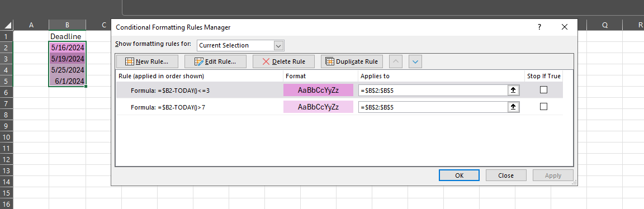Select cell B2 with 5/16/2024
The width and height of the screenshot is (644, 209).
pyautogui.click(x=67, y=47)
